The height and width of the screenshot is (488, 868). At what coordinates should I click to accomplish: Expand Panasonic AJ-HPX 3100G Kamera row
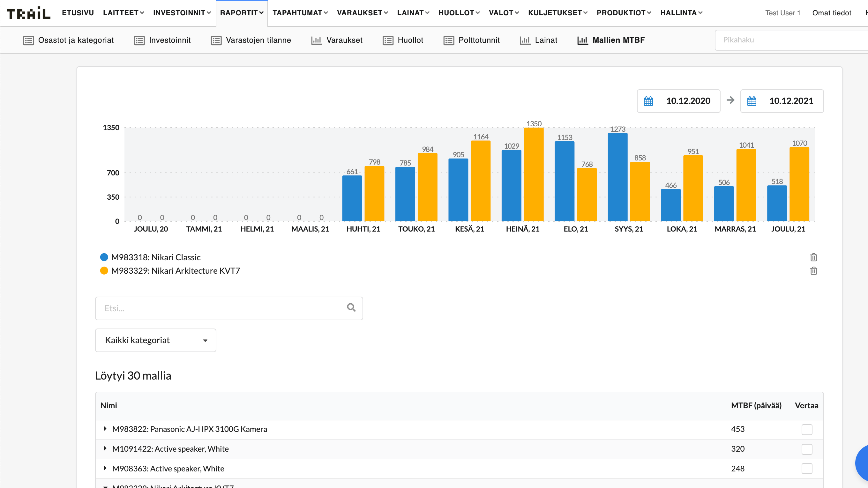pos(105,429)
